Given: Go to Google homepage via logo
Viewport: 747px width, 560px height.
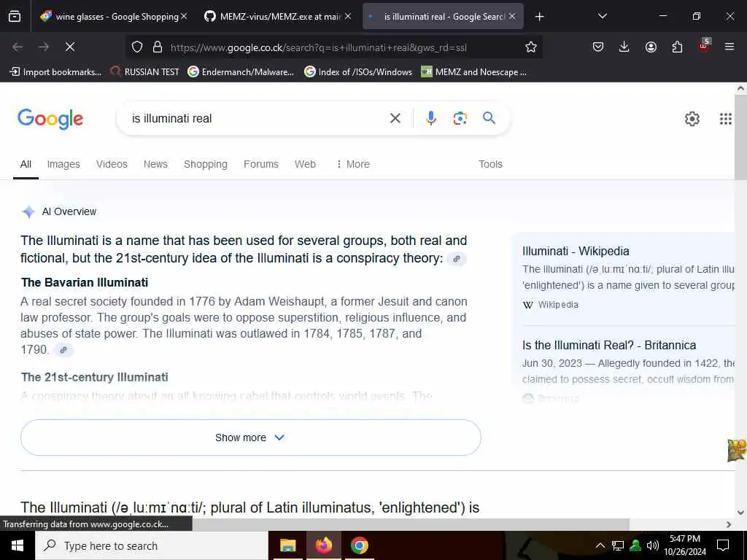Looking at the screenshot, I should tap(50, 119).
